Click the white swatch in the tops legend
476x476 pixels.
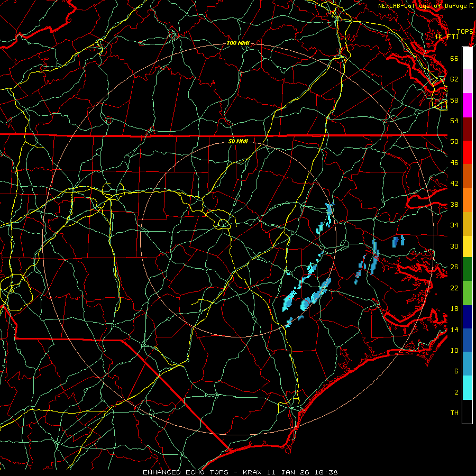tap(467, 58)
